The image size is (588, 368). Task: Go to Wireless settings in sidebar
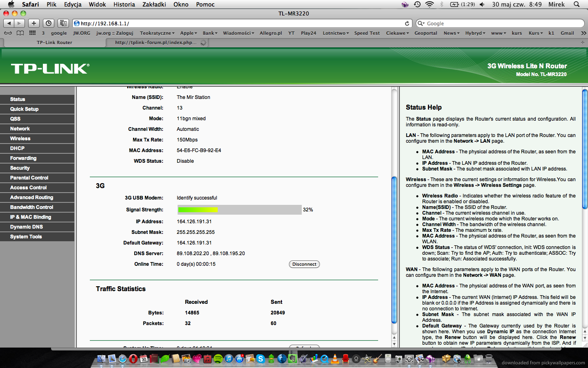37,139
